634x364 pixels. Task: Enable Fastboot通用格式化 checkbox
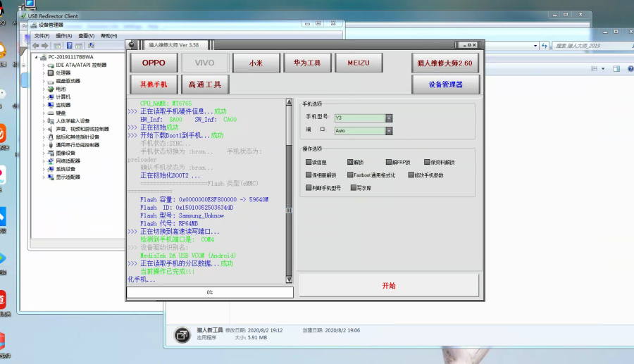click(350, 175)
